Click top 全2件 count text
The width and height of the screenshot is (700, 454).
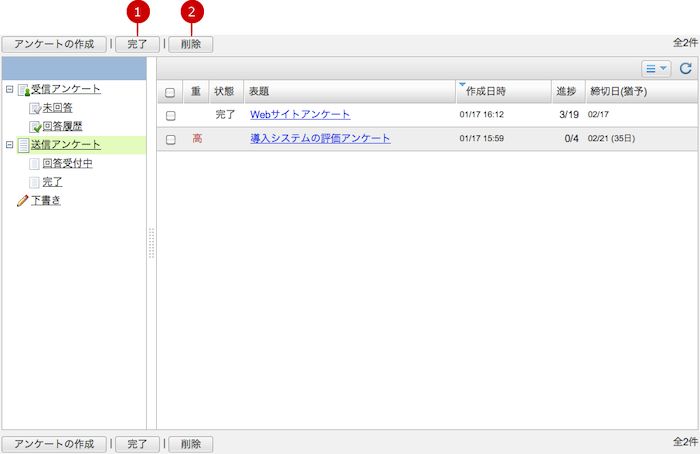point(685,43)
